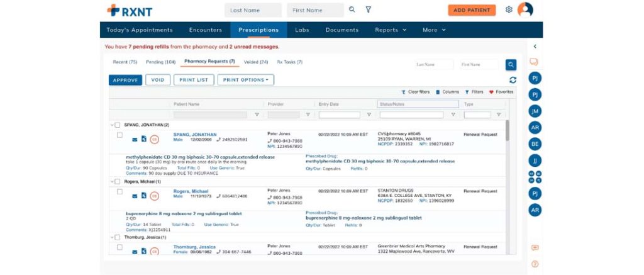Click the funnel filter icon in top bar
This screenshot has width=644, height=275.
click(x=369, y=9)
